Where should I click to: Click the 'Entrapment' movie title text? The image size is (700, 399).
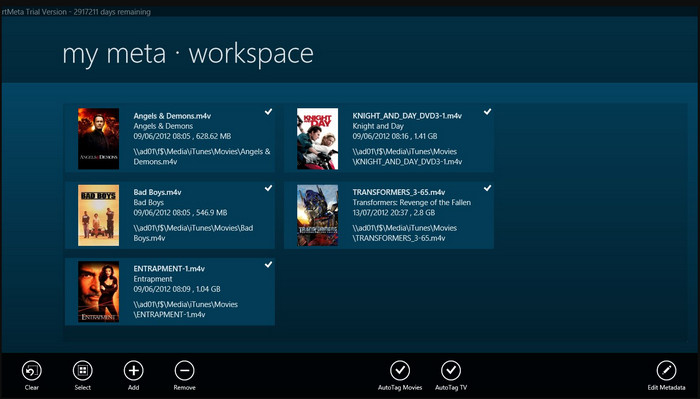click(153, 279)
